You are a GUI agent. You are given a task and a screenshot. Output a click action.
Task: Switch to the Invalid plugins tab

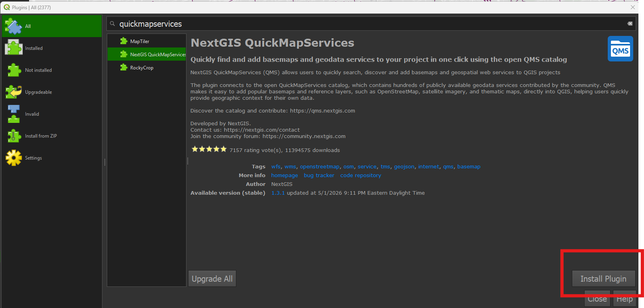point(52,114)
